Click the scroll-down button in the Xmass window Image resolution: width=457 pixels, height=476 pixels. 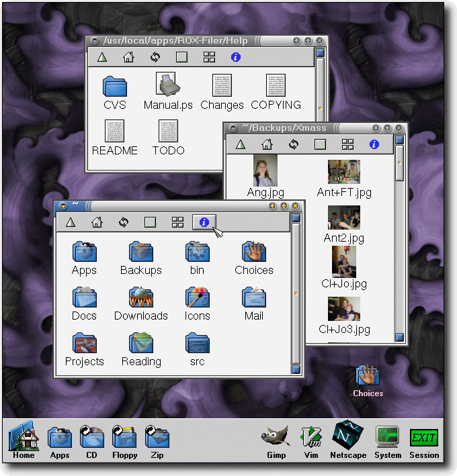399,337
